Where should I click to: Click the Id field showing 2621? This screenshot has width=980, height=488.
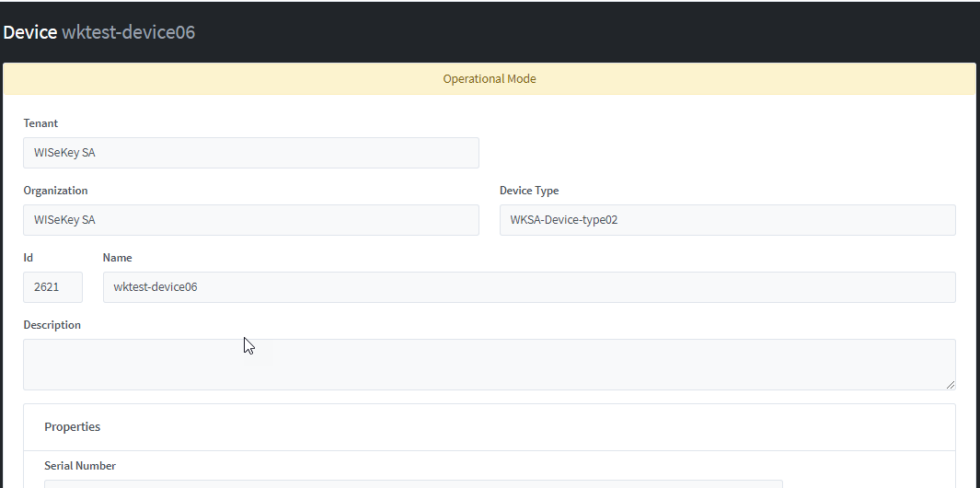point(52,287)
